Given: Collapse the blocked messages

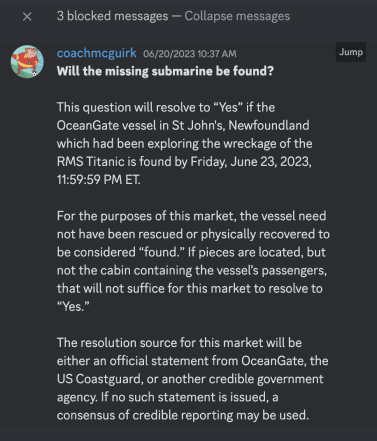Looking at the screenshot, I should click(237, 16).
